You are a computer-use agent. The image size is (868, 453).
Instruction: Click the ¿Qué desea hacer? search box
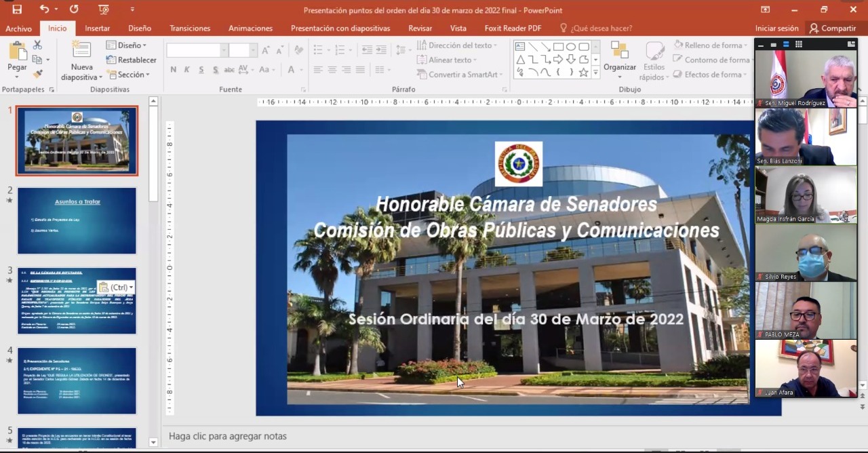click(595, 28)
